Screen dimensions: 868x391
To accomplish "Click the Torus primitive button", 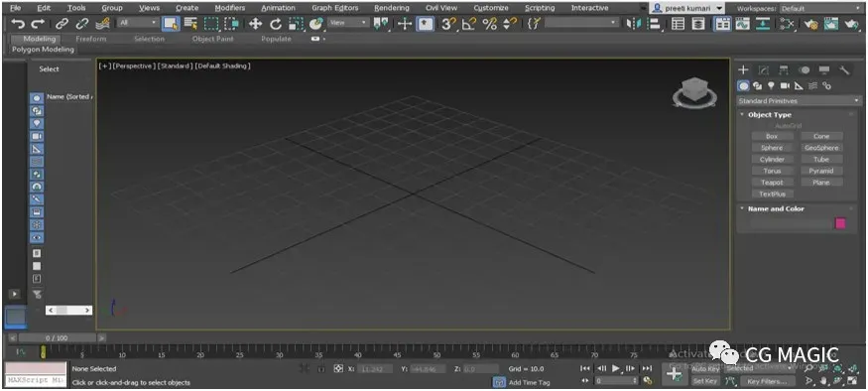I will [x=772, y=171].
